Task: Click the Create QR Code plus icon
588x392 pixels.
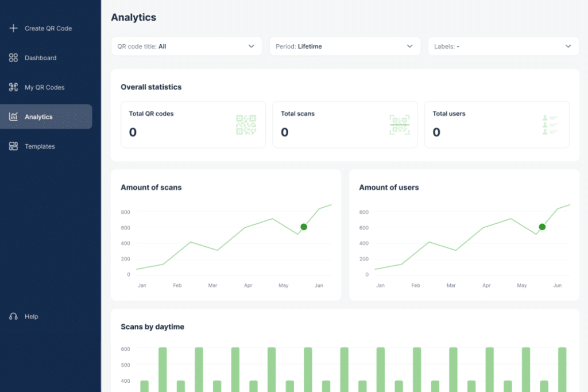Action: tap(13, 28)
